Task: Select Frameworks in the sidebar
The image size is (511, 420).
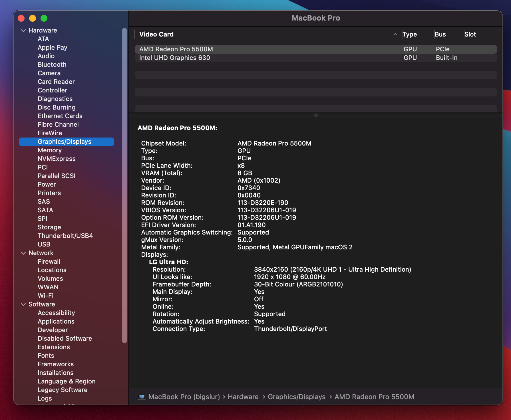Action: coord(56,364)
